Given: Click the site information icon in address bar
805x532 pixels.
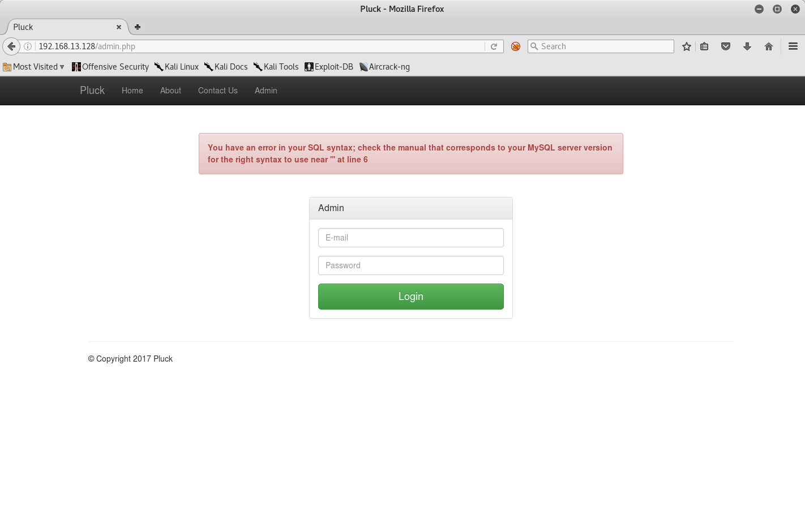Looking at the screenshot, I should pos(28,46).
